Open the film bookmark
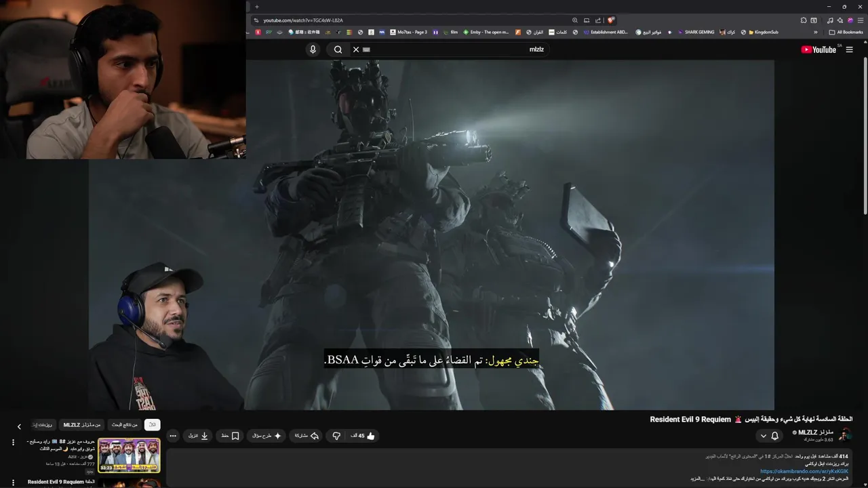 [x=450, y=32]
